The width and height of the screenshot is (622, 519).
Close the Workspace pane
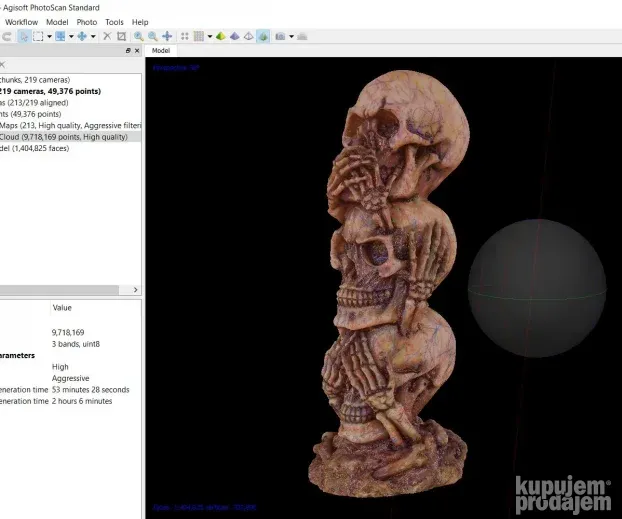(x=137, y=51)
